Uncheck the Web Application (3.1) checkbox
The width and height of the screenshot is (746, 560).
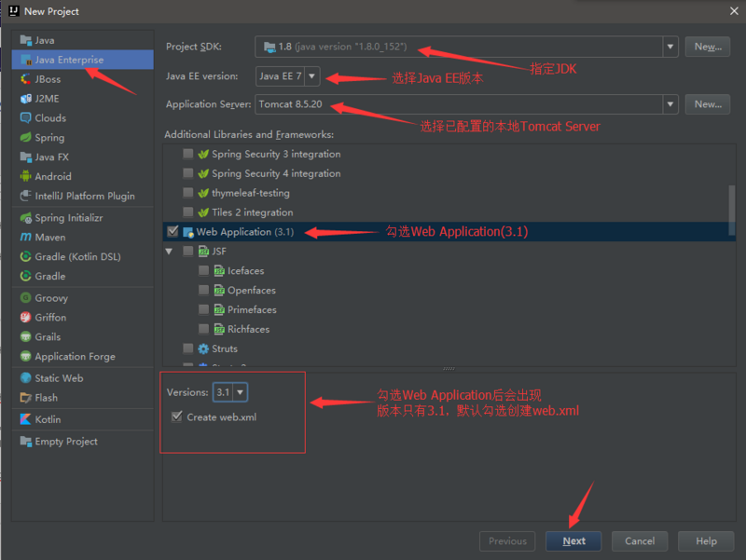pos(173,231)
